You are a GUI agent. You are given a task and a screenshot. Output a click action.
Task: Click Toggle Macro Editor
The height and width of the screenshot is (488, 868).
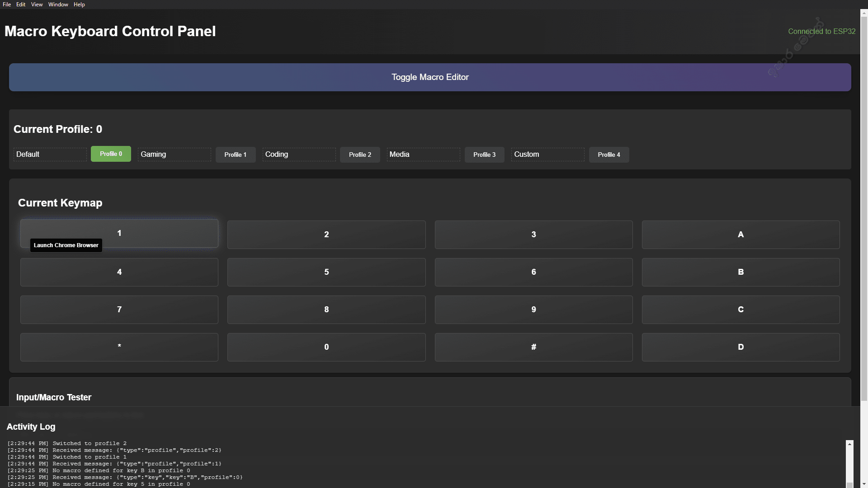click(x=430, y=77)
